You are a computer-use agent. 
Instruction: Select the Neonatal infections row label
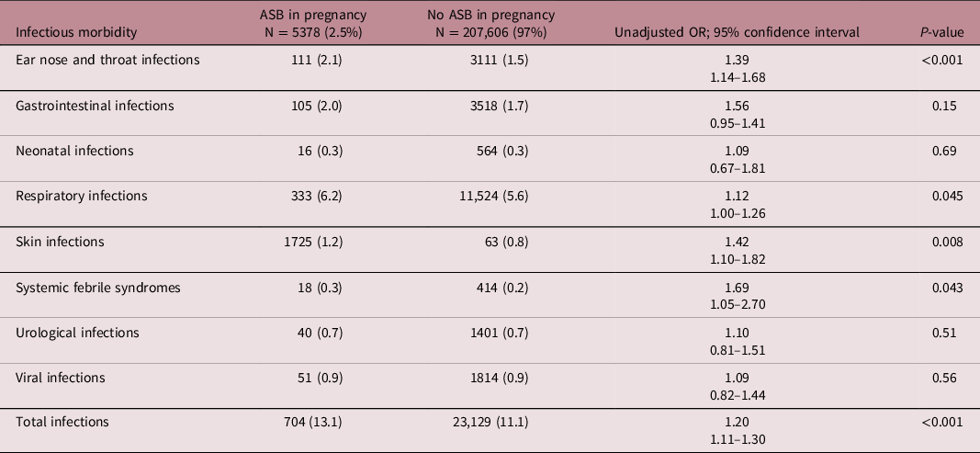(74, 151)
